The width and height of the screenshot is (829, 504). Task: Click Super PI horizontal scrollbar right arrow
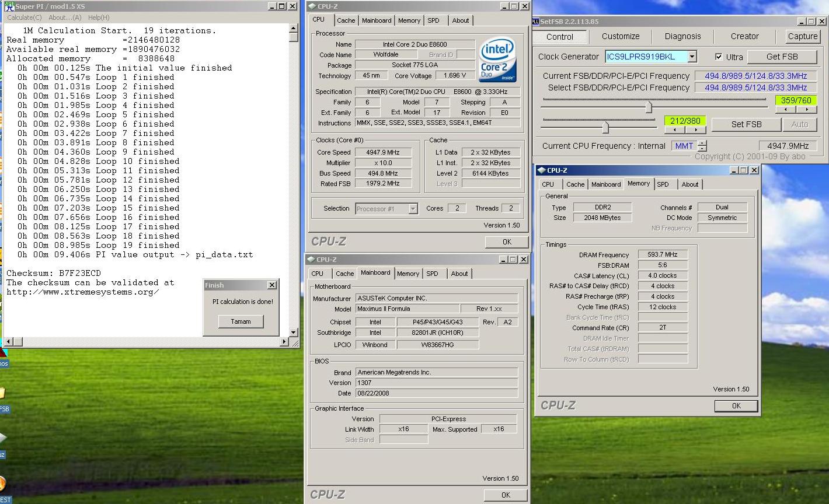(x=284, y=342)
